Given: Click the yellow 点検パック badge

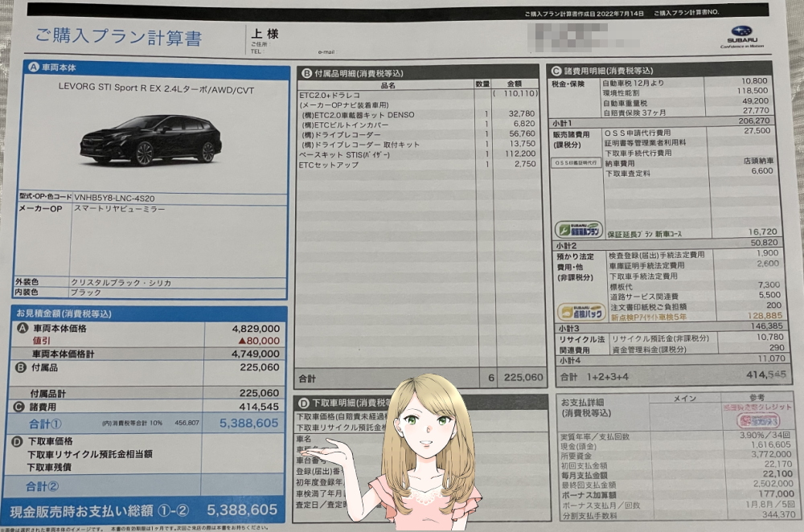Looking at the screenshot, I should coord(580,312).
